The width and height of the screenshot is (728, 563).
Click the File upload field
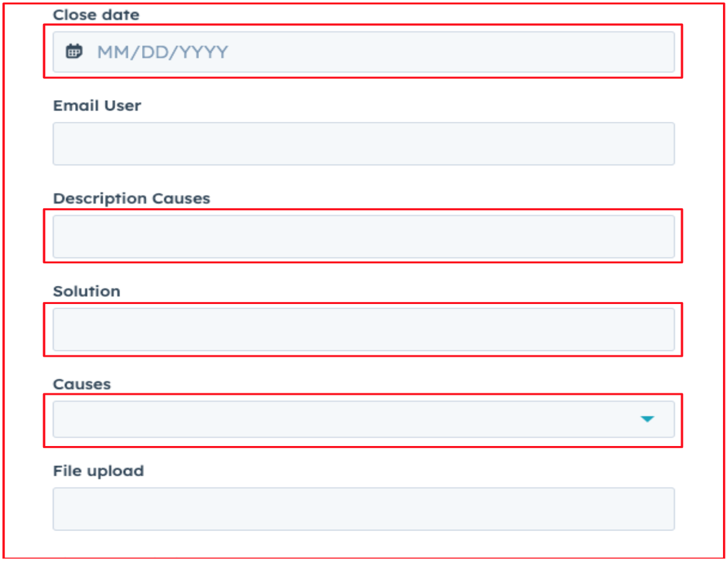coord(363,509)
